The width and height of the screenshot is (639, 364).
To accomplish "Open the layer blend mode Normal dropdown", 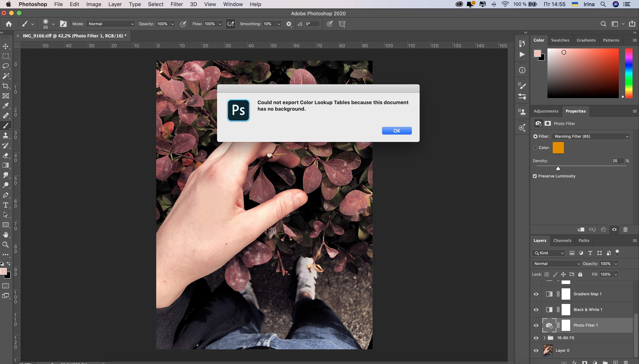I will click(556, 263).
